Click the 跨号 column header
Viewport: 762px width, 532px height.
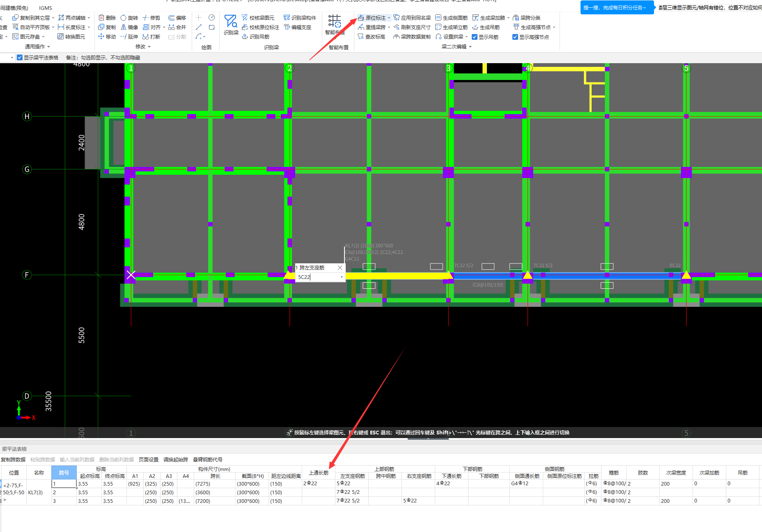pyautogui.click(x=64, y=473)
